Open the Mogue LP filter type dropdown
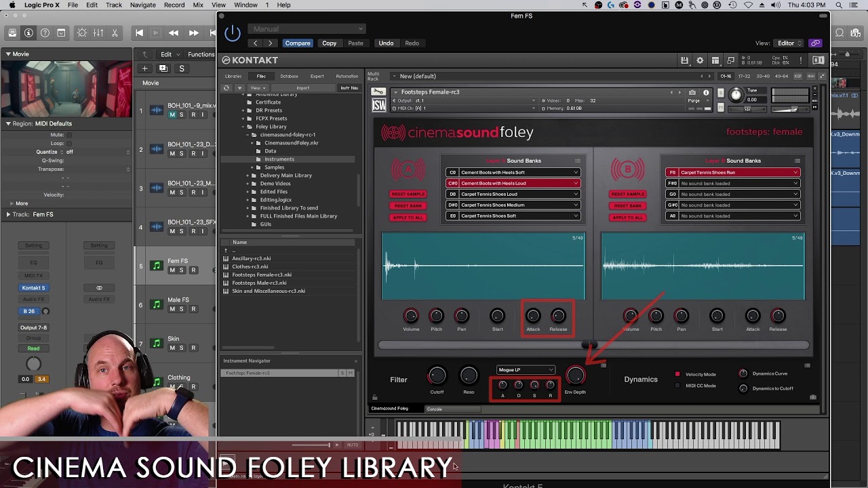868x488 pixels. click(526, 370)
